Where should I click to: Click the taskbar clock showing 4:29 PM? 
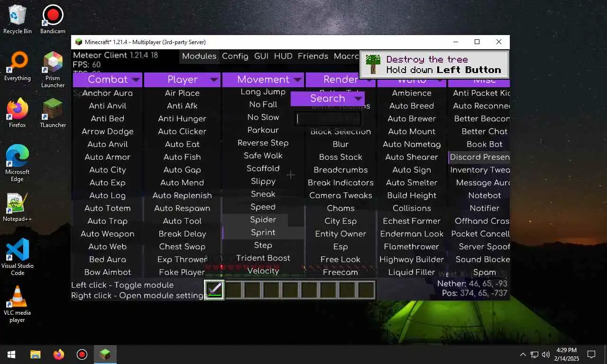566,355
